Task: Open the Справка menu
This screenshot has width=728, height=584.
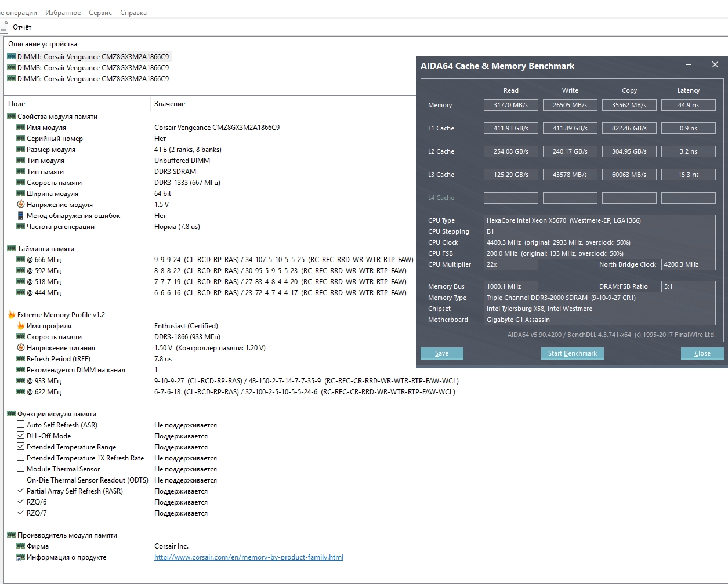Action: click(133, 13)
